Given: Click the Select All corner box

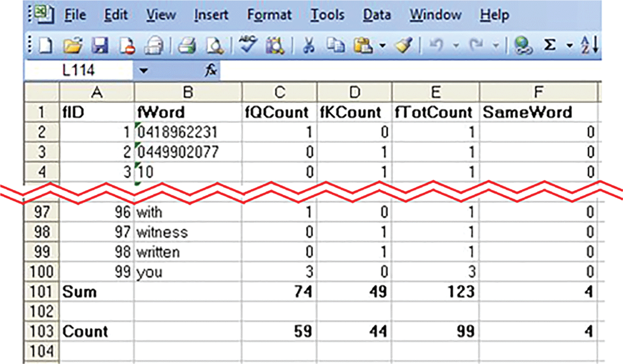Looking at the screenshot, I should tap(42, 92).
